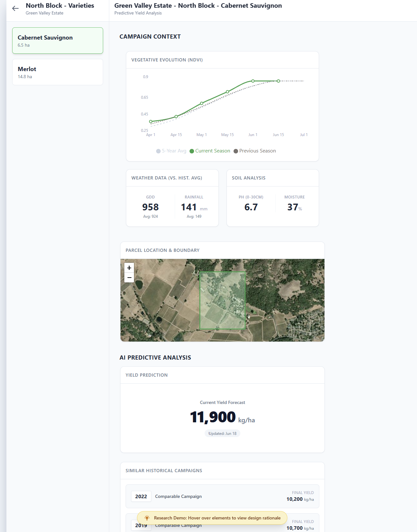The height and width of the screenshot is (532, 417).
Task: Click the Apr 1 NDVI data point
Action: click(151, 122)
